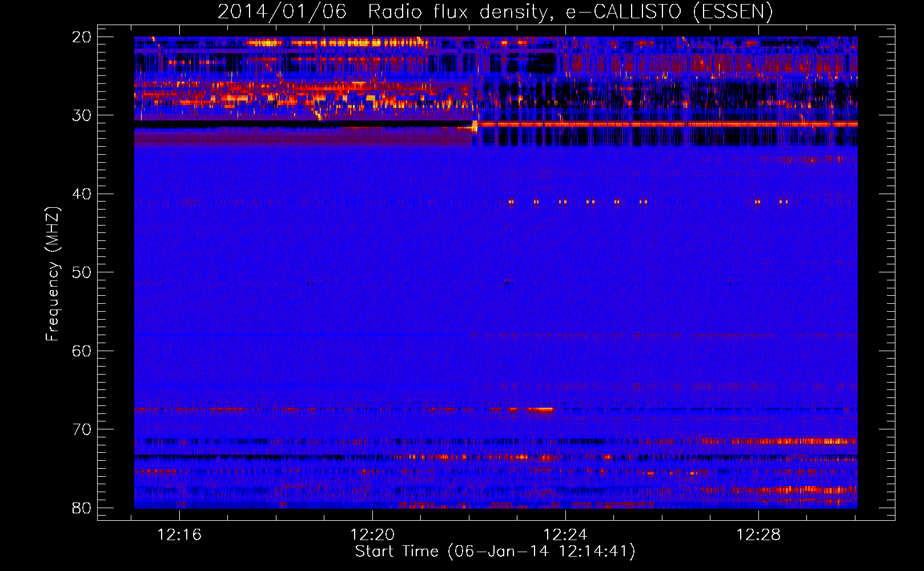Click the 30 MHz frequency tick label

click(82, 115)
